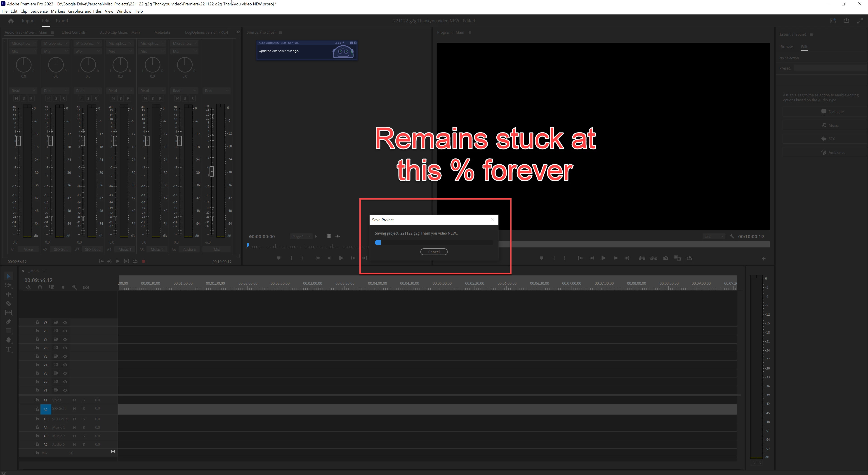The width and height of the screenshot is (868, 475).
Task: Click the Mix track volume fader
Action: (x=212, y=171)
